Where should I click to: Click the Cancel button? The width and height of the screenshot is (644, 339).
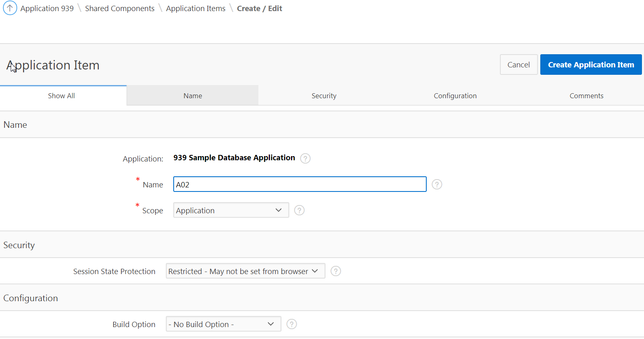click(x=518, y=65)
